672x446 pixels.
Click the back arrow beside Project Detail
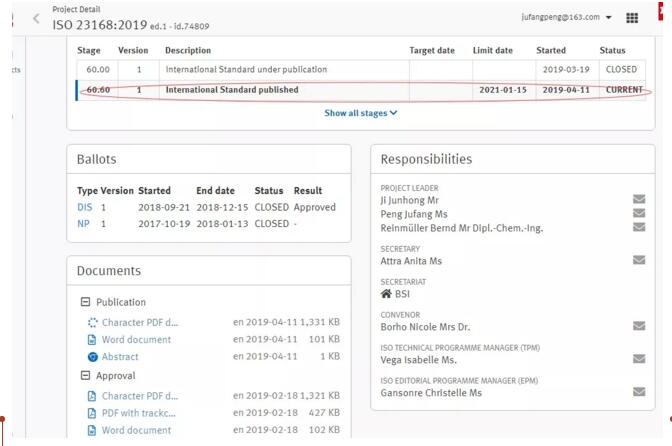tap(37, 18)
